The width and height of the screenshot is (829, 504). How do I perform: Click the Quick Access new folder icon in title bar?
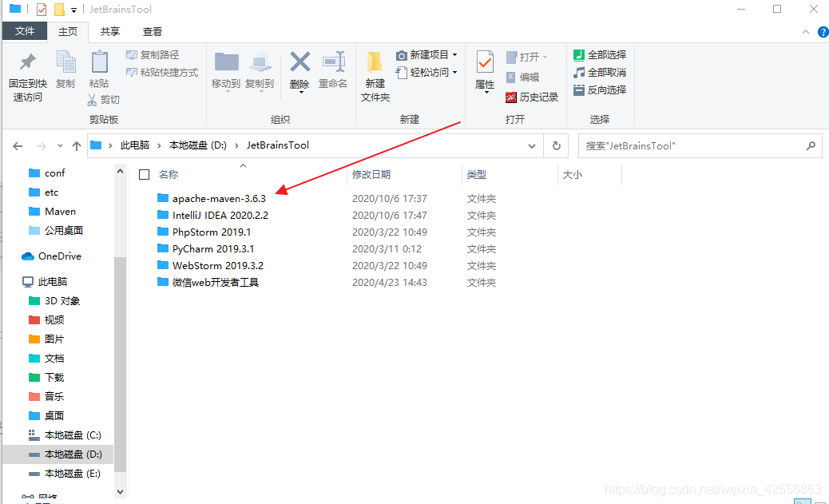click(59, 9)
